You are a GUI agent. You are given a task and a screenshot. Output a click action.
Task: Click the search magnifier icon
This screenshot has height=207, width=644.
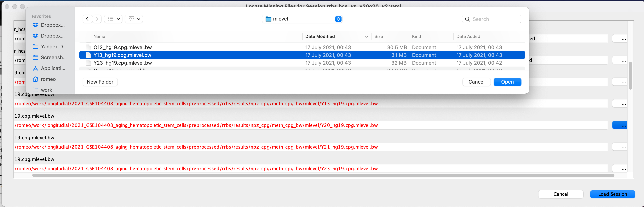pos(467,19)
